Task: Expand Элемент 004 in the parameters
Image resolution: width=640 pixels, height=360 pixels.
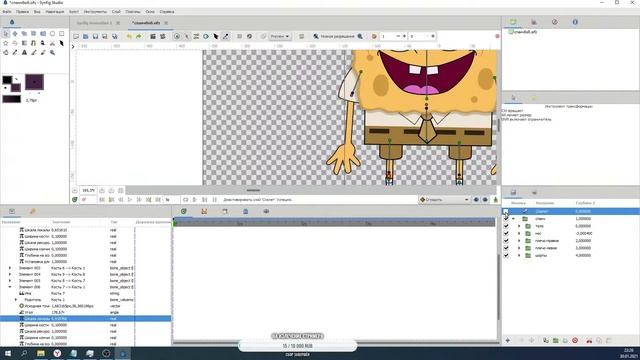Action: (x=10, y=274)
